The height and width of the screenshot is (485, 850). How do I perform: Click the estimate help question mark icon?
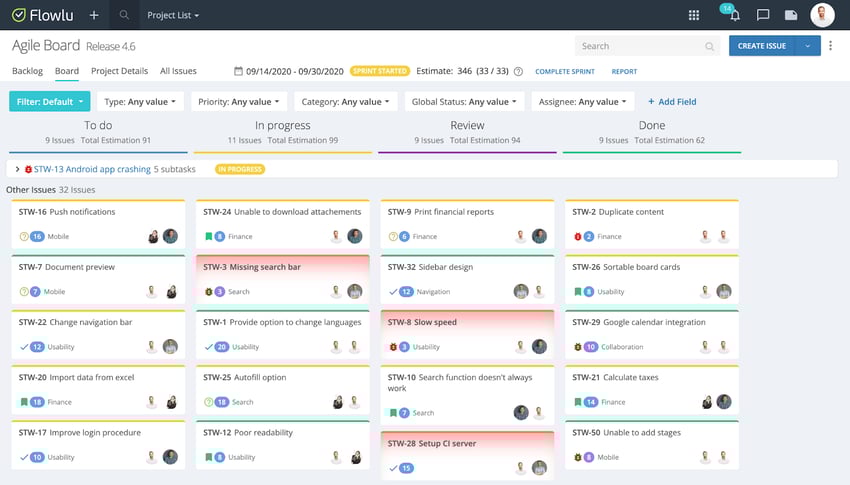click(518, 72)
